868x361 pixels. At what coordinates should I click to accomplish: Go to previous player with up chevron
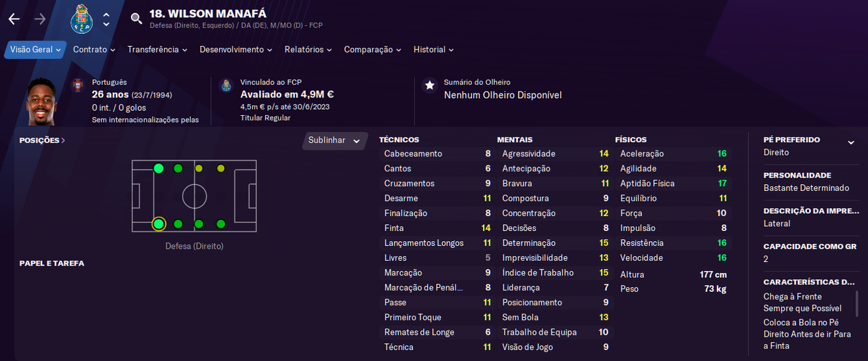[106, 14]
